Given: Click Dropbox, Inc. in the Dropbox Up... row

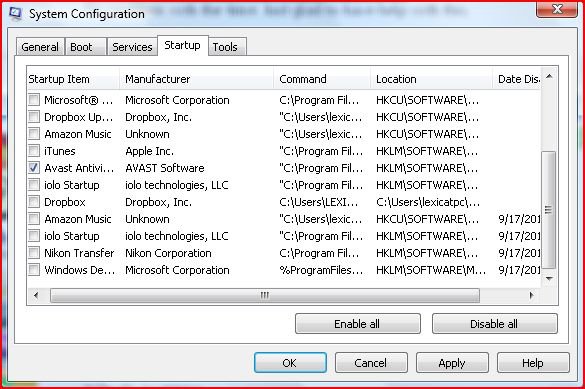Looking at the screenshot, I should (x=158, y=117).
